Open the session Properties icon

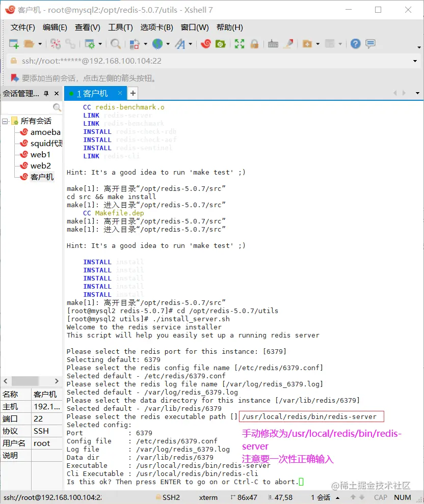(89, 43)
